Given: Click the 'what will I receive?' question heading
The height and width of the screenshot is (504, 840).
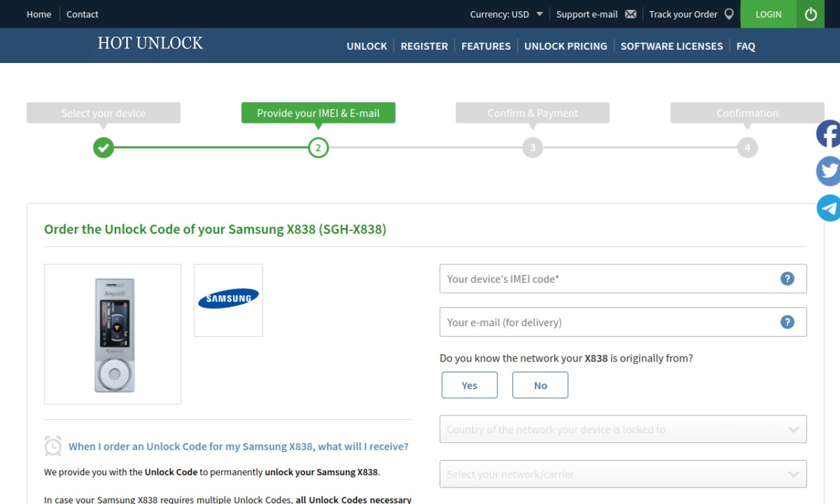Looking at the screenshot, I should click(x=238, y=446).
